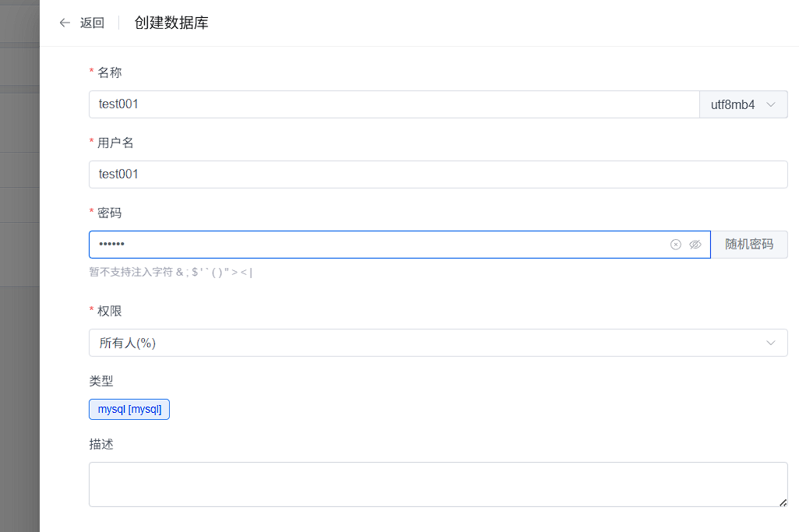Image resolution: width=799 pixels, height=532 pixels.
Task: Click the 返回 text link
Action: [92, 23]
